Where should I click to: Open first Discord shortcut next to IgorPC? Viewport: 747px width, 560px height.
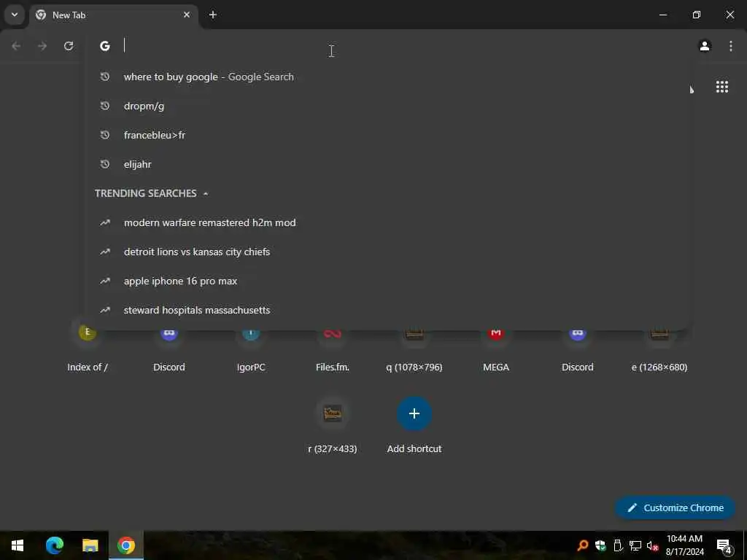[x=169, y=350]
